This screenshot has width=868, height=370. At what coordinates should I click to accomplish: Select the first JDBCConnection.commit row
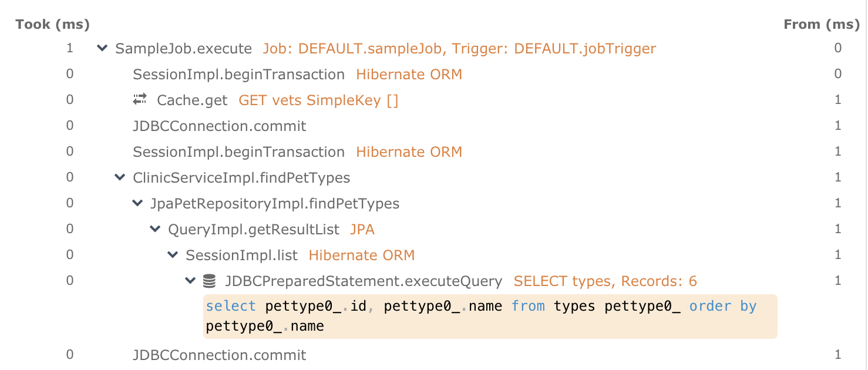click(x=218, y=126)
